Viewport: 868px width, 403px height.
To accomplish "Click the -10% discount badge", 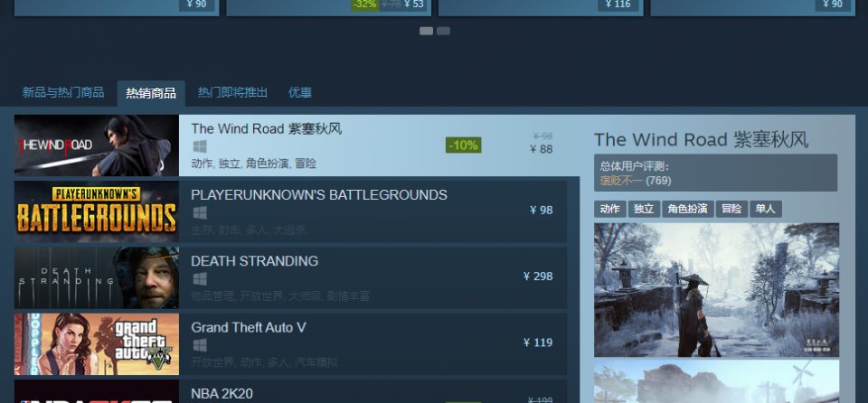I will click(x=463, y=145).
